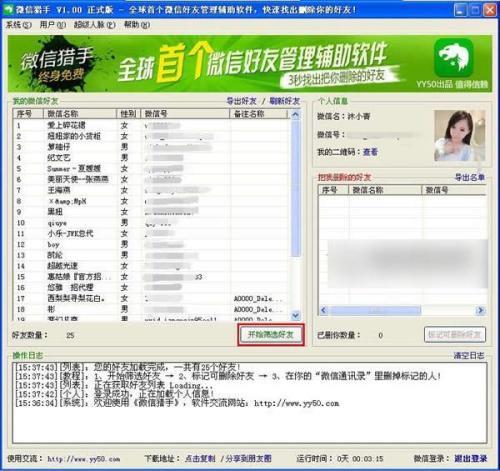Click the 退出登录 link
The width and height of the screenshot is (500, 471).
point(470,459)
